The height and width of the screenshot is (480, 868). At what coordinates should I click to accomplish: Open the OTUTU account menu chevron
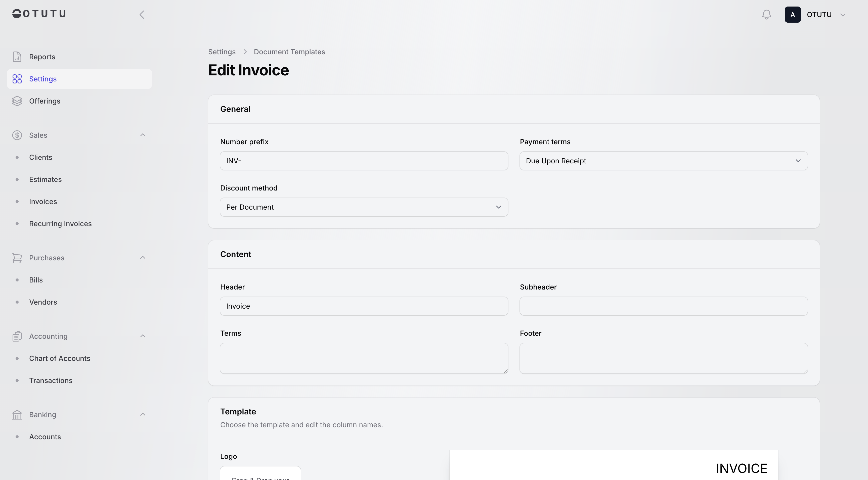pyautogui.click(x=843, y=15)
